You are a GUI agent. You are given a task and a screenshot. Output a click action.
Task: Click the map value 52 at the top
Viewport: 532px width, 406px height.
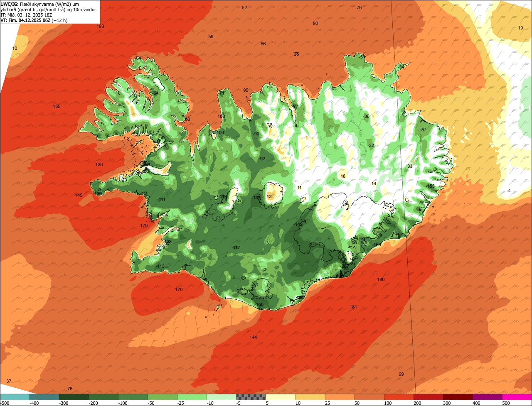(244, 7)
